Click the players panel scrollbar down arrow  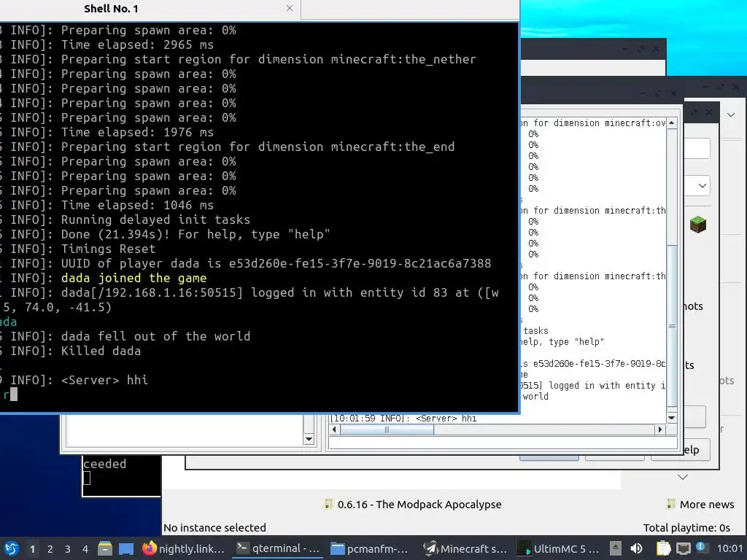coord(309,439)
